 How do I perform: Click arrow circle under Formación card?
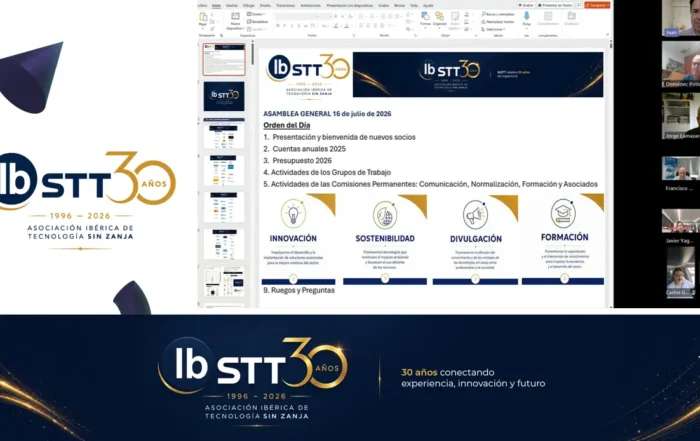click(x=564, y=279)
